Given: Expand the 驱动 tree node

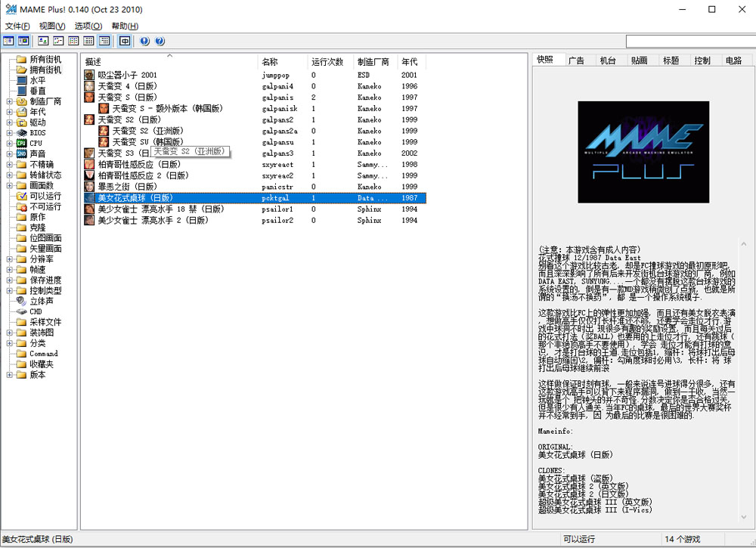Looking at the screenshot, I should click(x=9, y=122).
